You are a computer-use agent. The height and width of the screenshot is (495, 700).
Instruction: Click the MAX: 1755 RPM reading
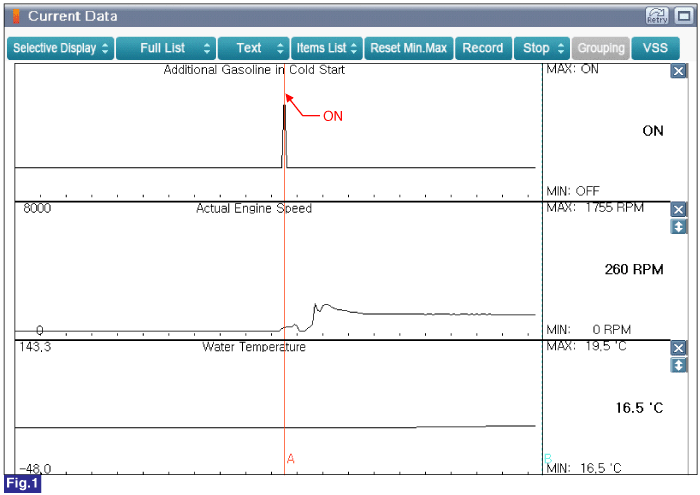[x=595, y=208]
